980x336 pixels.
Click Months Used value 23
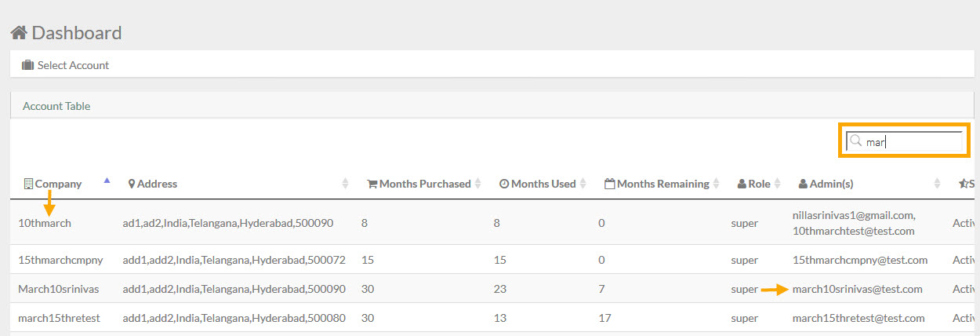click(x=499, y=289)
